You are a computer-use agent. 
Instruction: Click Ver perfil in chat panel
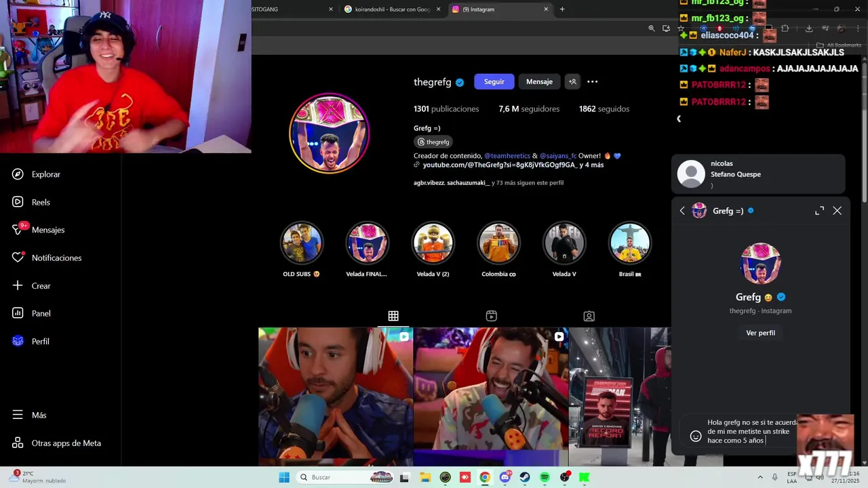(760, 333)
